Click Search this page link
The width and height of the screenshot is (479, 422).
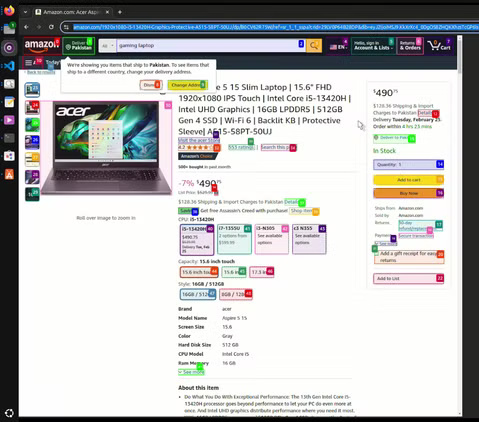click(x=278, y=147)
